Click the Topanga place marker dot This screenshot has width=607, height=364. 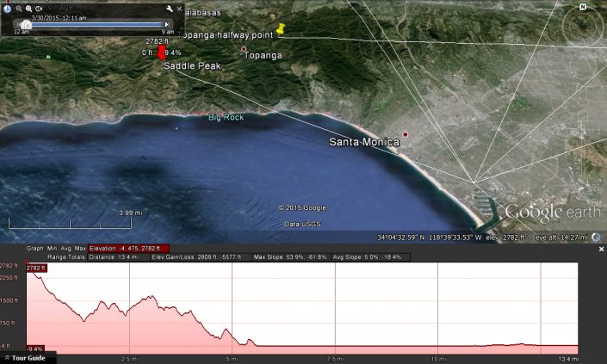244,49
